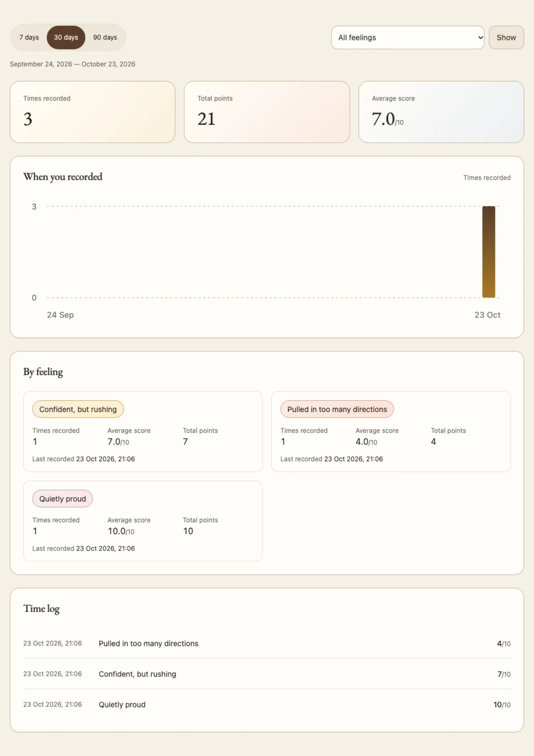534x756 pixels.
Task: Click the 7/10 score in time log
Action: tap(504, 674)
